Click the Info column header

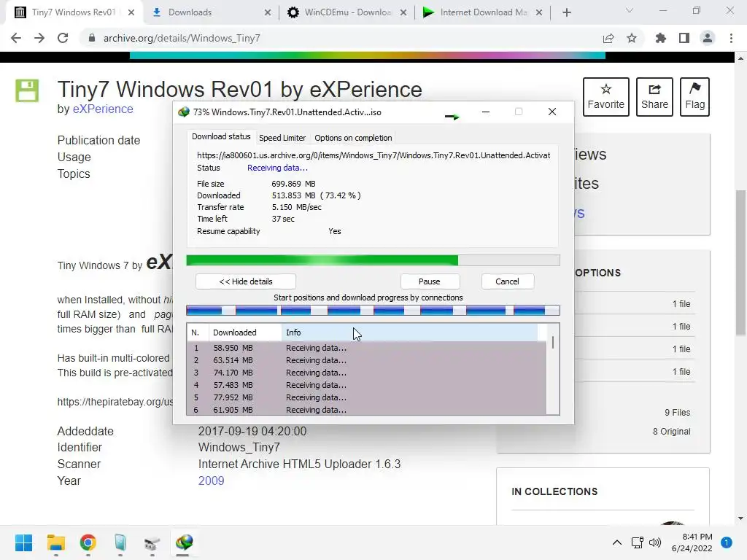point(410,332)
